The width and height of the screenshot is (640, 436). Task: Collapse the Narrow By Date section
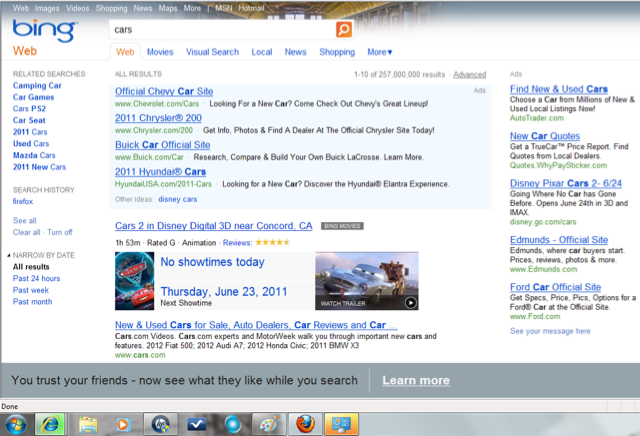pos(9,256)
